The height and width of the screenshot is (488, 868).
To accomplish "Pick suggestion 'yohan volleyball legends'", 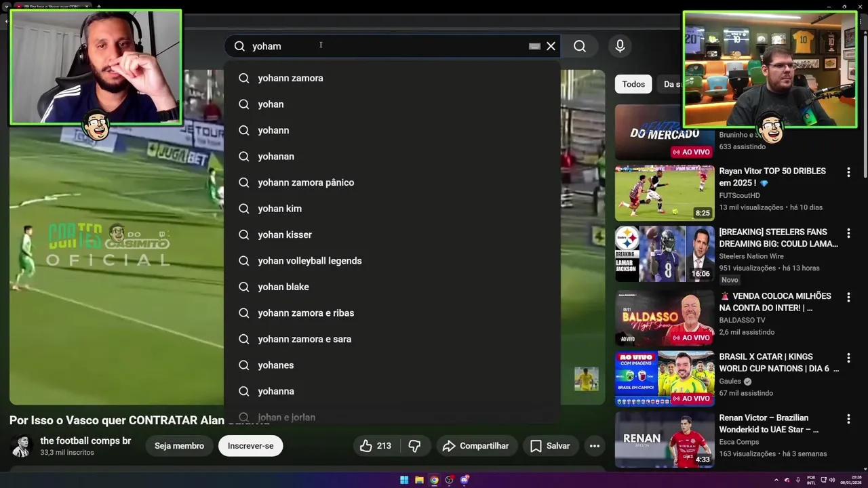I will 392,261.
